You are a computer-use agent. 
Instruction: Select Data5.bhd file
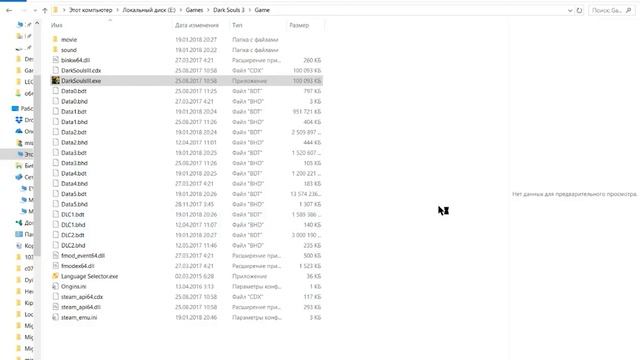(x=74, y=204)
